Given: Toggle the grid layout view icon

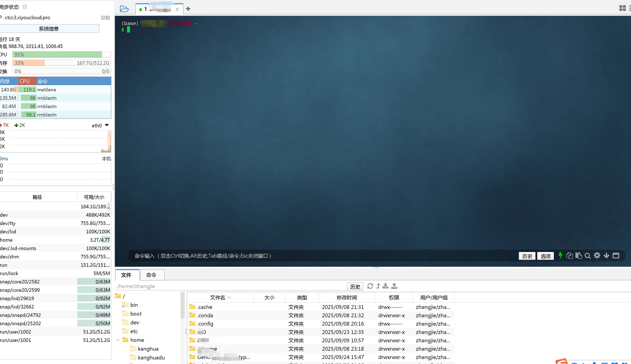Looking at the screenshot, I should [x=622, y=8].
